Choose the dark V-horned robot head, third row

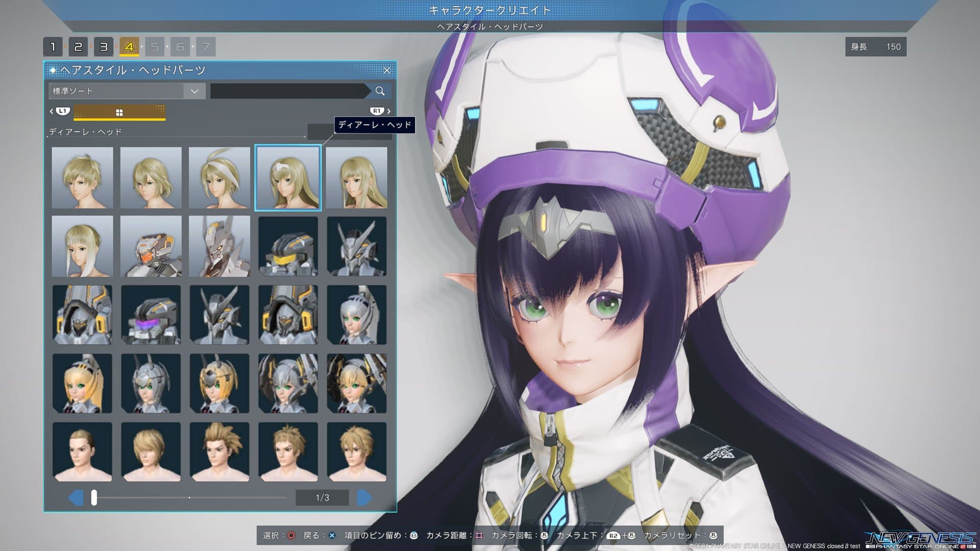click(219, 315)
